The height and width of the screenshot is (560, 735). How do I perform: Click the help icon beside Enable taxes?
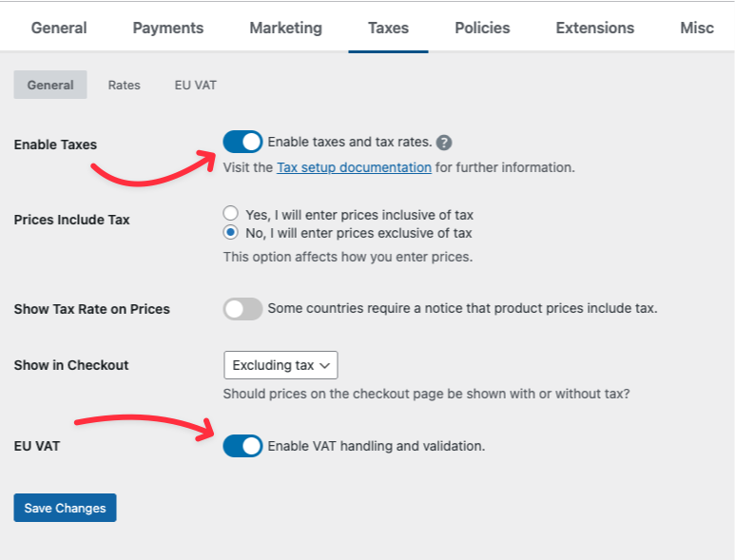pos(444,143)
